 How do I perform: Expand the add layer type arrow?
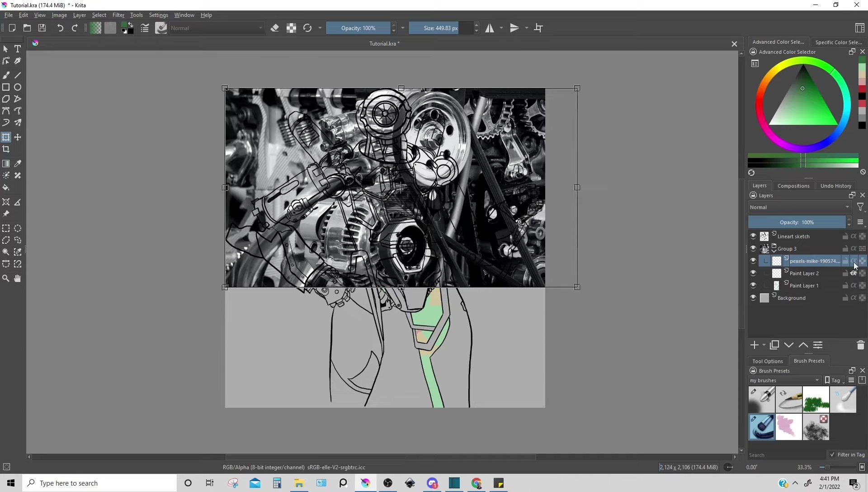764,345
